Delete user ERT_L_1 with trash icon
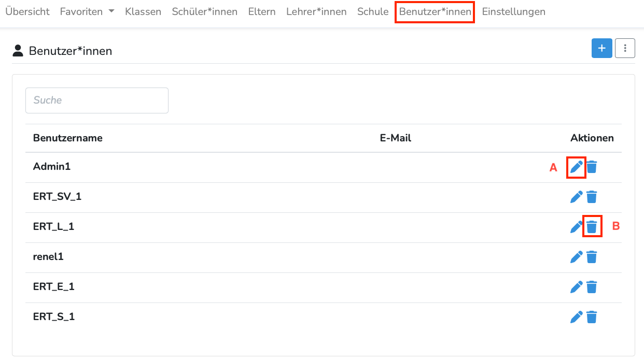The height and width of the screenshot is (361, 644). [x=592, y=227]
